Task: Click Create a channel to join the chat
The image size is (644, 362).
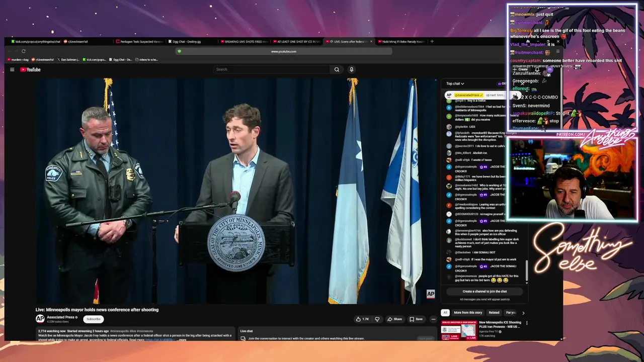Action: 485,292
